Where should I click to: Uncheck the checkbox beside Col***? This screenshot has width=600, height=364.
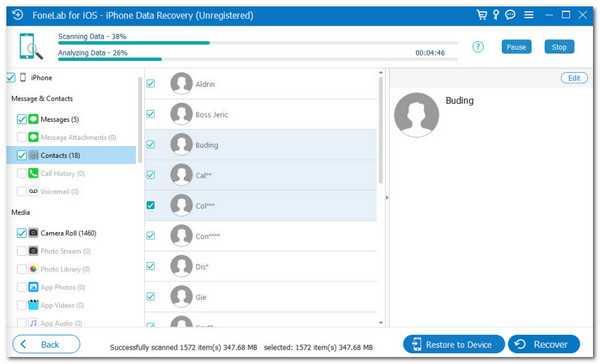151,205
